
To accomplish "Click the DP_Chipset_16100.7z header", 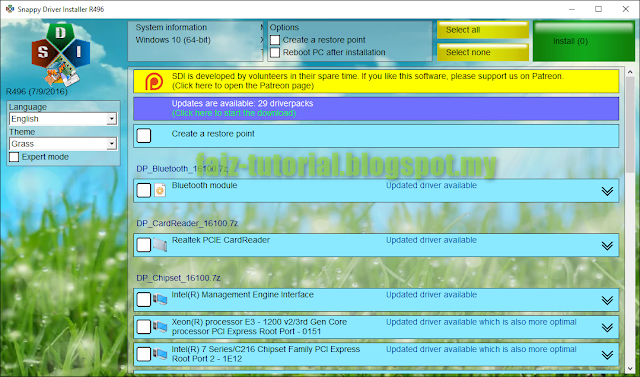I will (x=178, y=278).
